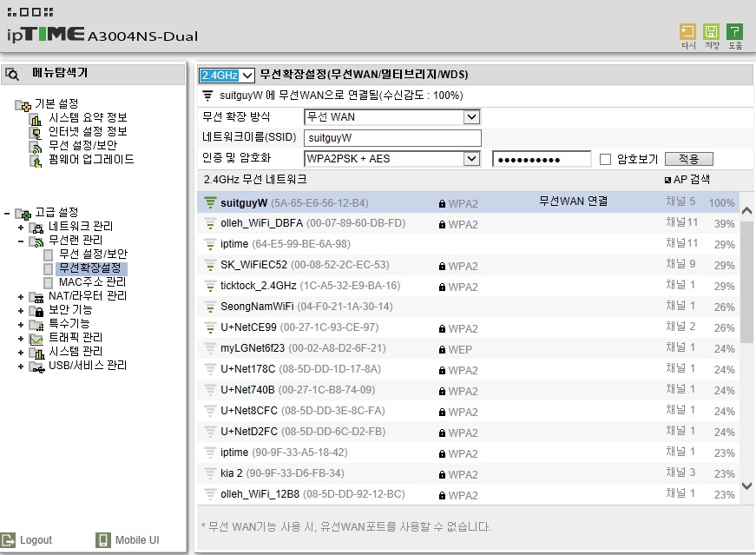
Task: Click the 인터넷 설정 정보 computer icon
Action: click(x=36, y=133)
